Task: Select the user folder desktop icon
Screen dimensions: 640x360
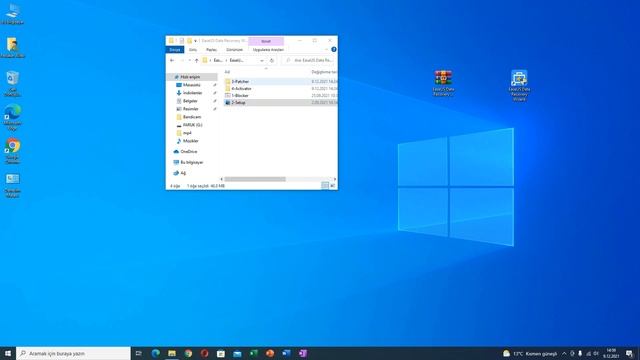Action: coord(13,47)
